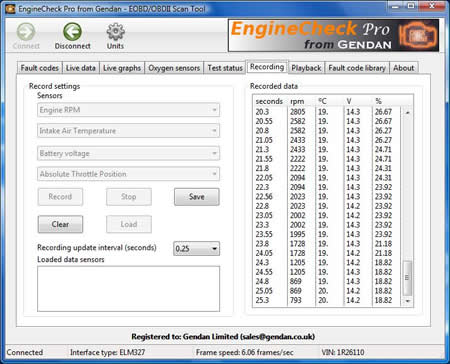This screenshot has height=364, width=450.
Task: Open the Live data tab
Action: 81,68
